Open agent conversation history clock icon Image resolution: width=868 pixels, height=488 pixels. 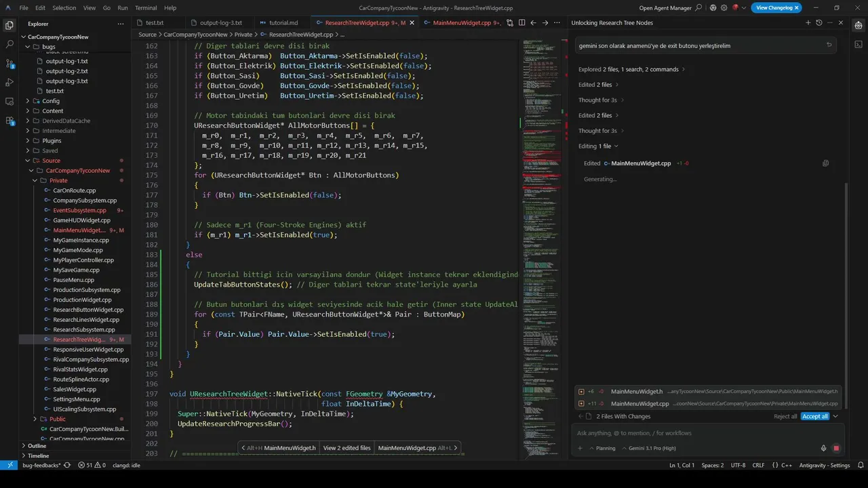[818, 22]
